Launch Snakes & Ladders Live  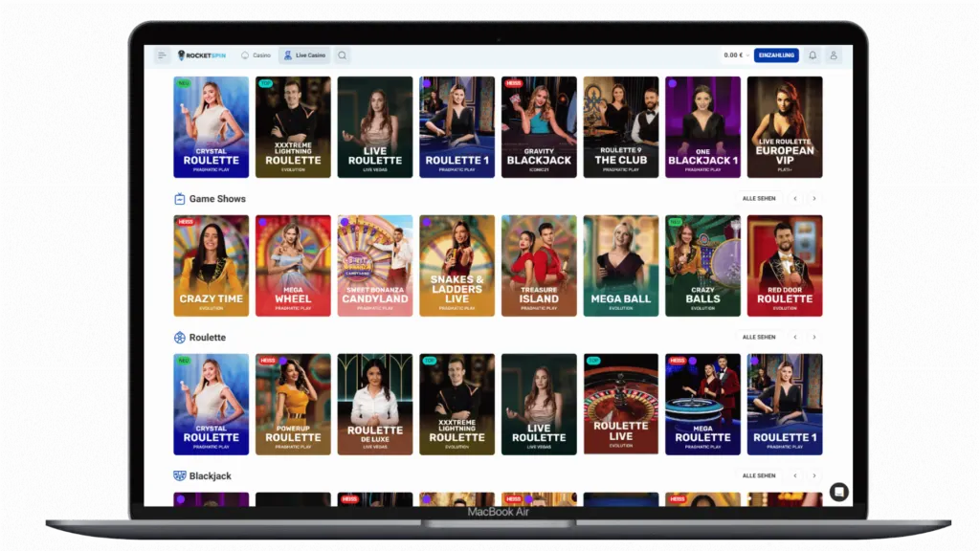click(x=457, y=266)
